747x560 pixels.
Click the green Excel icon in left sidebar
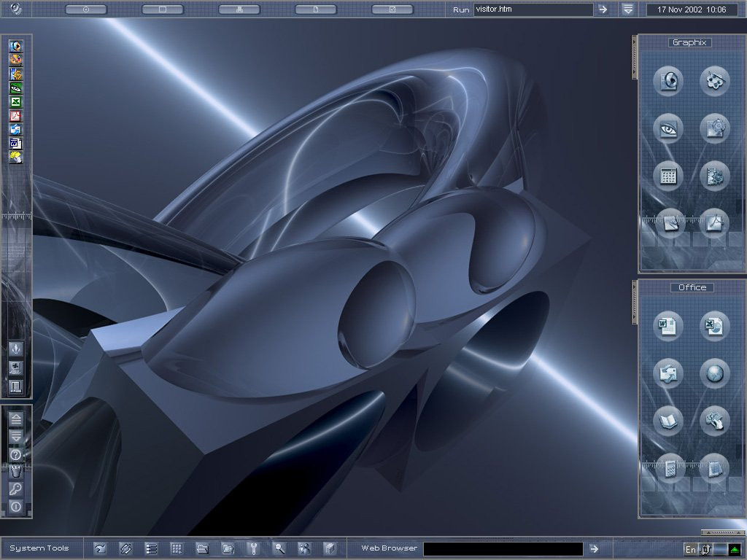[x=16, y=102]
